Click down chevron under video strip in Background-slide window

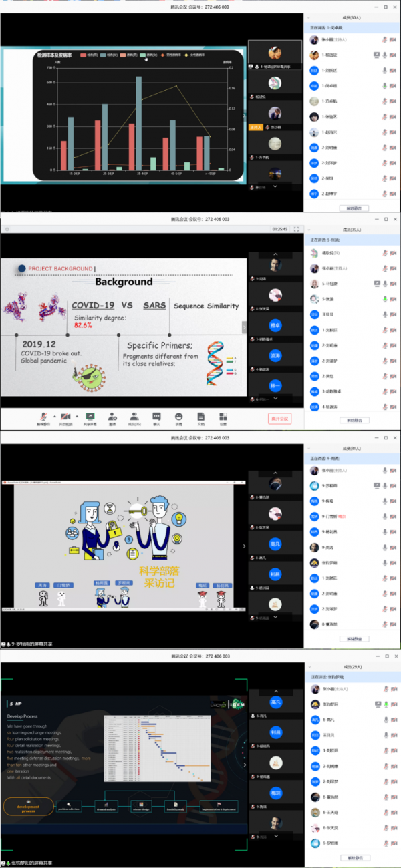(275, 399)
